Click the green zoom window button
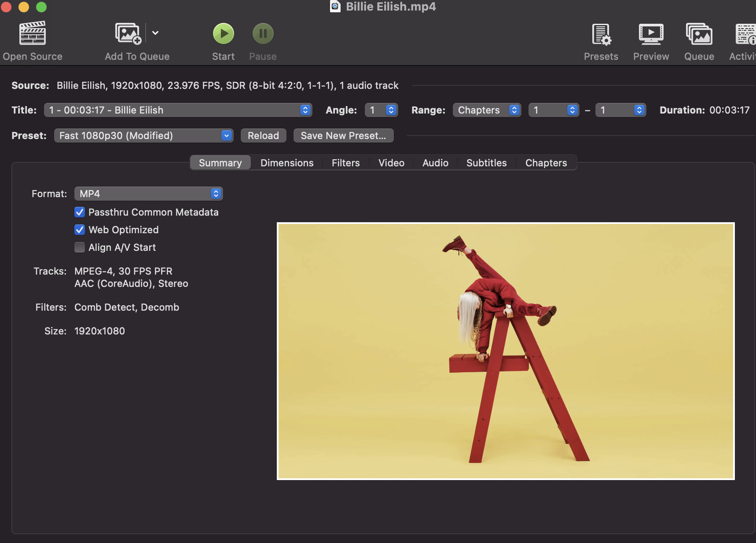756x543 pixels. click(x=41, y=7)
